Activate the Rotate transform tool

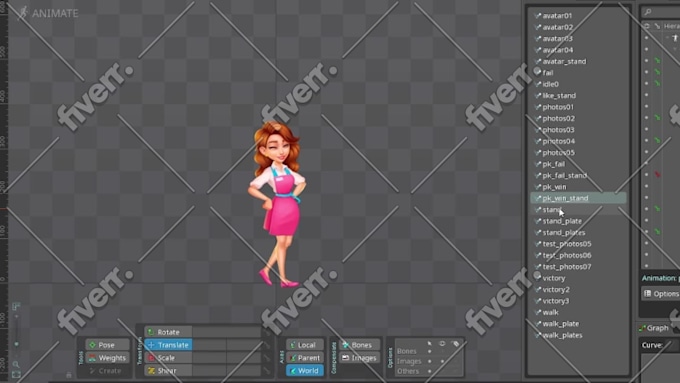point(168,332)
